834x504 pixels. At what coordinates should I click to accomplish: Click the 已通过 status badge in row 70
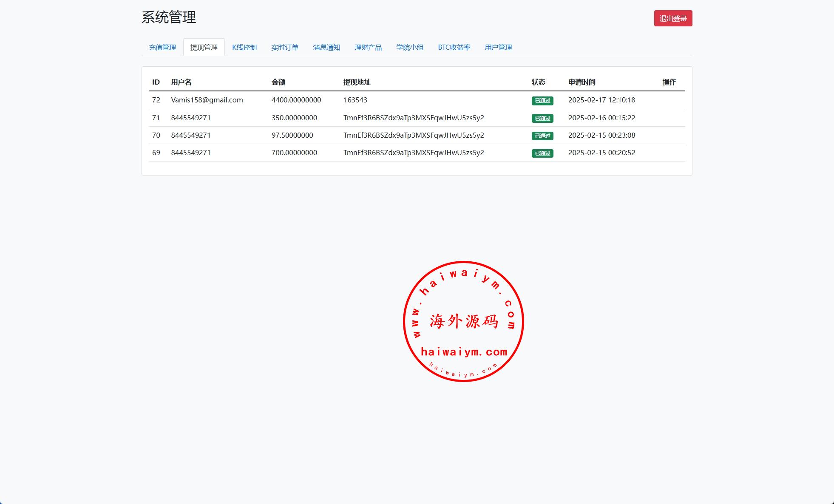(542, 136)
